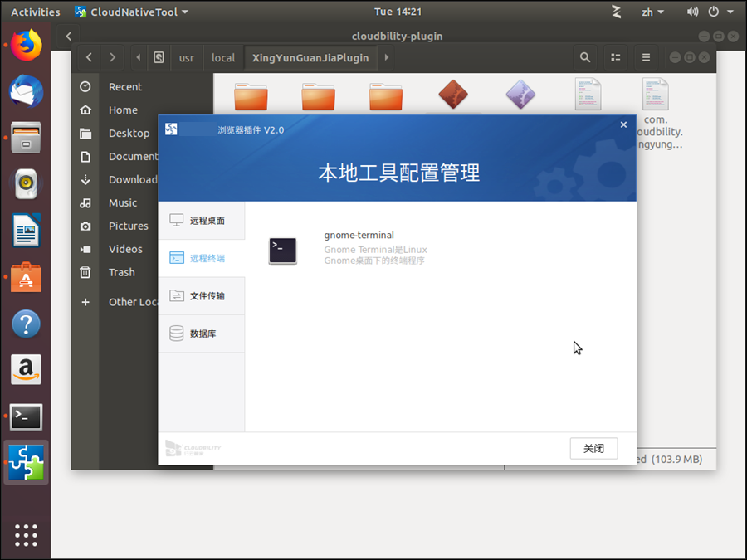The height and width of the screenshot is (560, 747).
Task: Close the plugin dialog with X
Action: tap(623, 125)
